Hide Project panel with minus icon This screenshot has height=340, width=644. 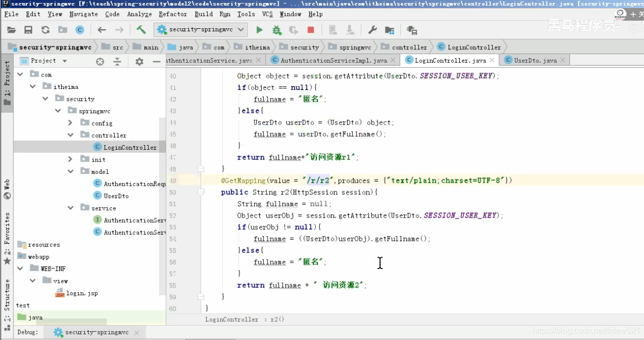click(157, 61)
